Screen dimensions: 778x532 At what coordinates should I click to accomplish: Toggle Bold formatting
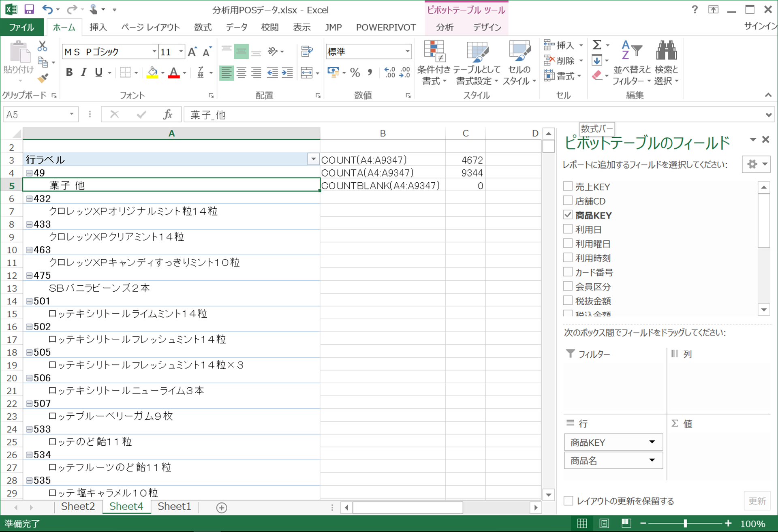click(69, 73)
